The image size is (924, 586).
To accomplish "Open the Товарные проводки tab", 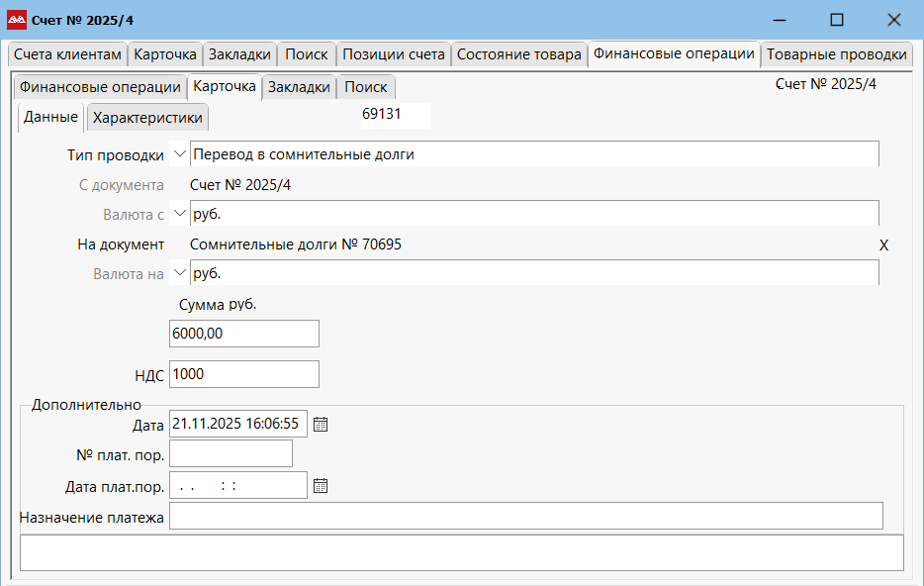I will (x=836, y=54).
